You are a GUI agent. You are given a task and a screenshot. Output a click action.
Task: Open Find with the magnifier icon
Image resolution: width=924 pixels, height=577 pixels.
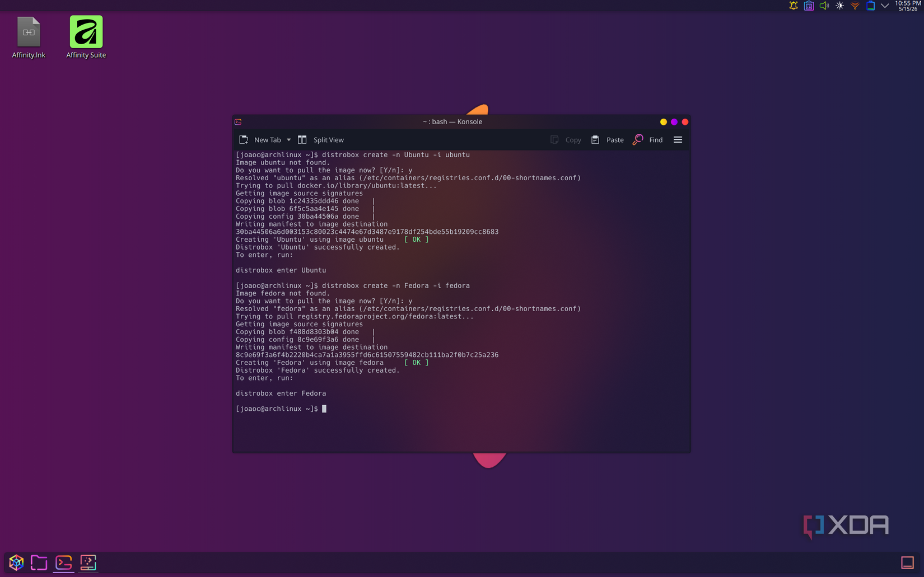point(638,140)
